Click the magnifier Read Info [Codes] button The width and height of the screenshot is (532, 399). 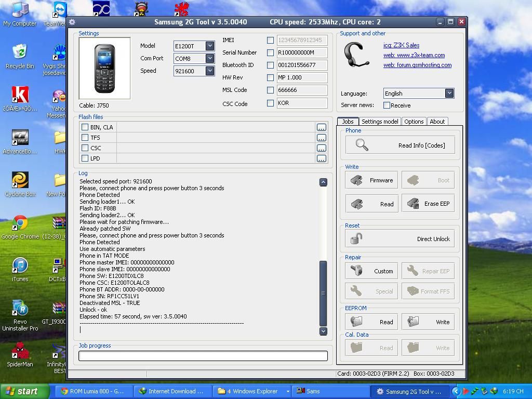click(x=400, y=145)
